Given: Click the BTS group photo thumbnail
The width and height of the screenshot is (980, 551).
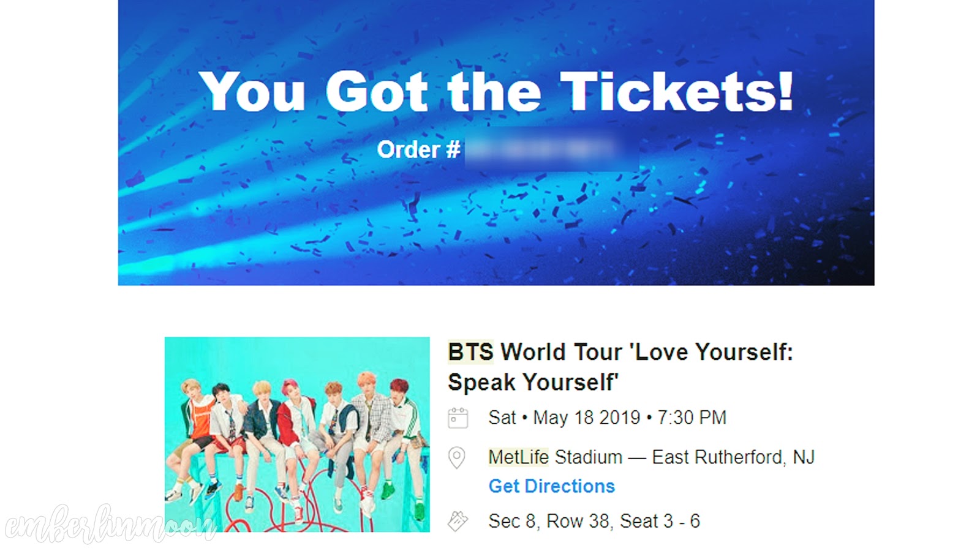Looking at the screenshot, I should point(297,434).
